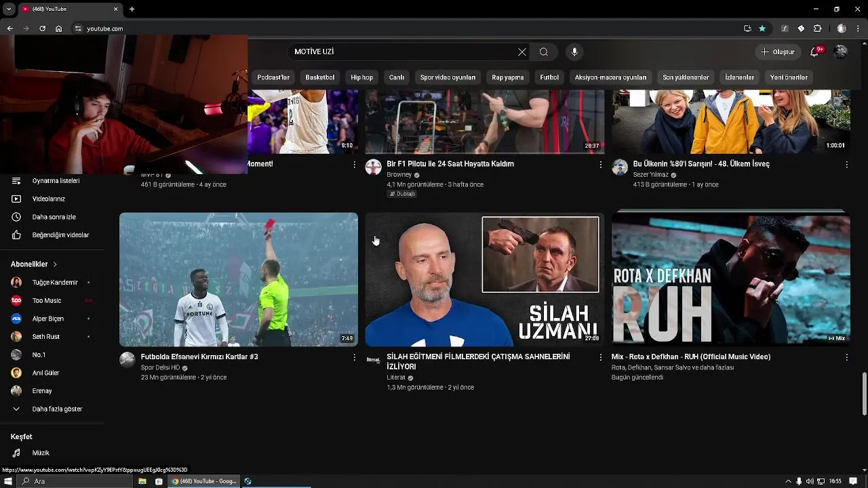Open account avatar menu

841,52
